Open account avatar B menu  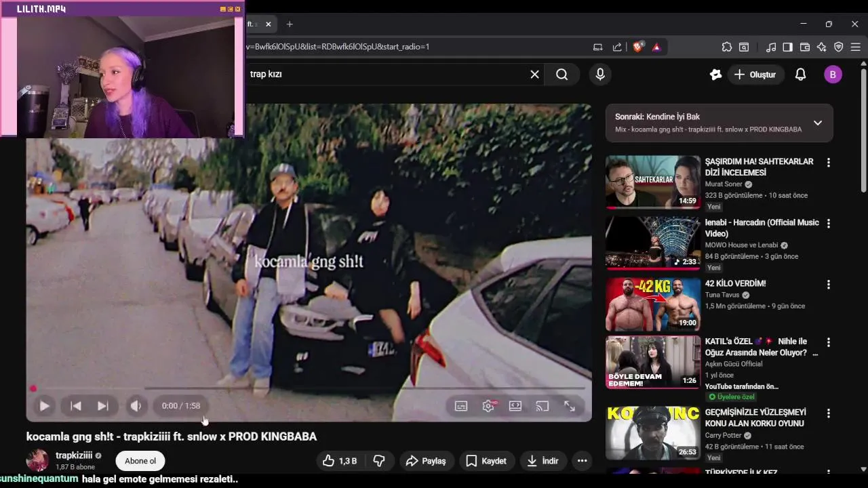(833, 75)
